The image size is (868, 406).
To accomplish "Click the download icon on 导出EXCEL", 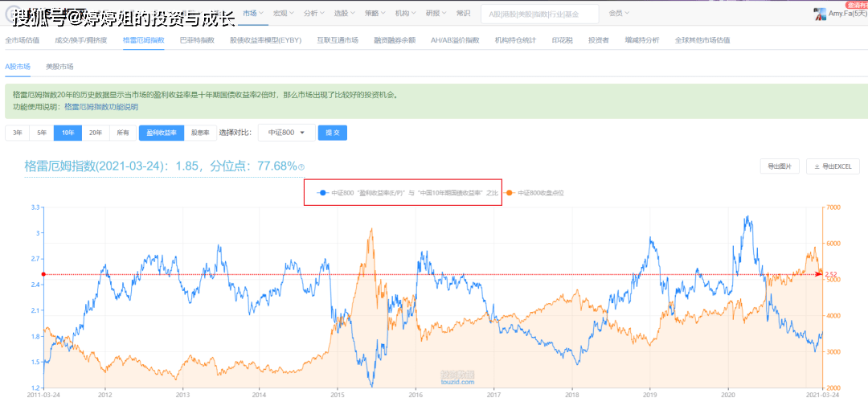I will [817, 166].
